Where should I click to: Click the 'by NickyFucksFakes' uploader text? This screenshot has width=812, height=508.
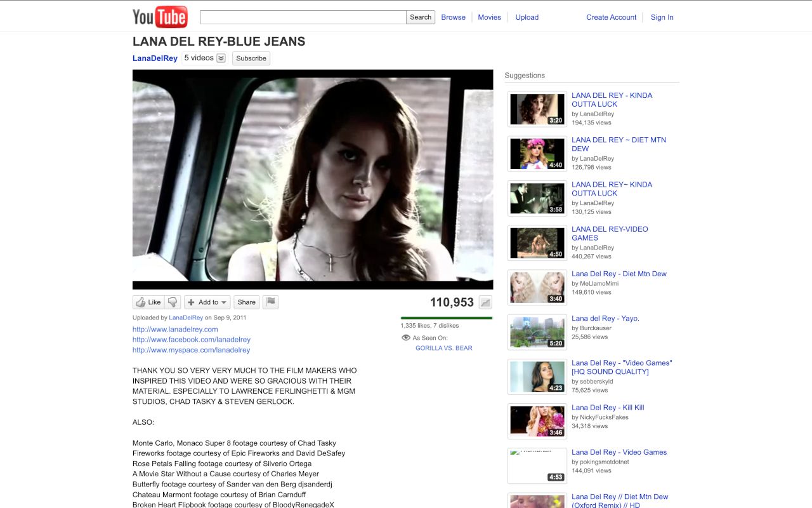pyautogui.click(x=600, y=417)
